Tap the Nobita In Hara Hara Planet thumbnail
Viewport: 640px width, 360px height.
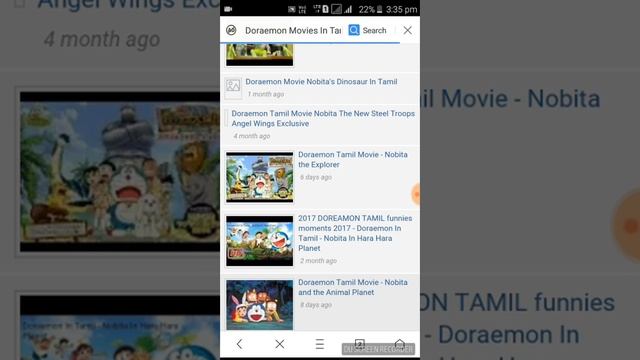(x=260, y=241)
